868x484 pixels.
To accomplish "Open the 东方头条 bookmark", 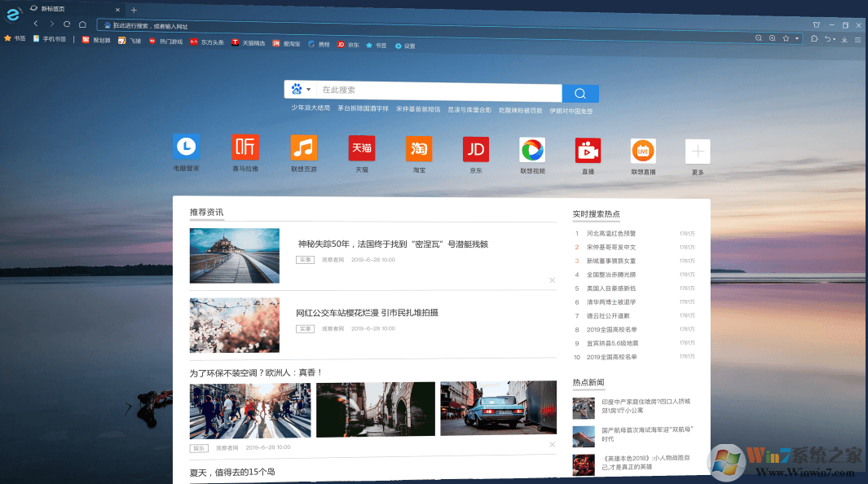I will pos(207,42).
